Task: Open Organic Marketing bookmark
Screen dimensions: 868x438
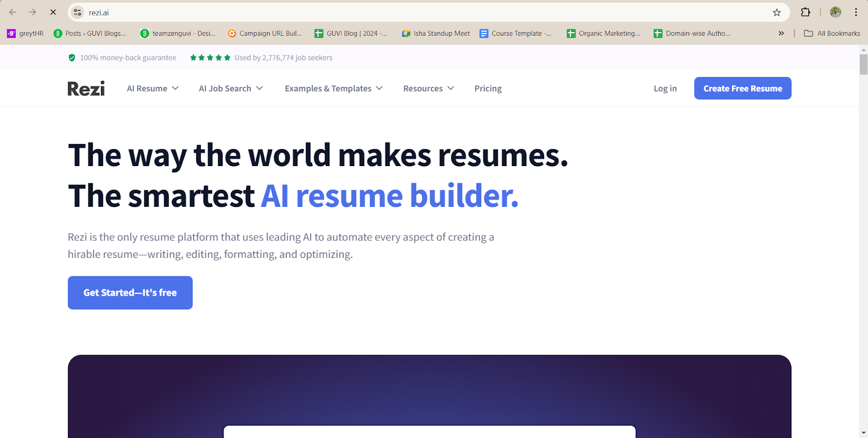Action: click(x=603, y=33)
